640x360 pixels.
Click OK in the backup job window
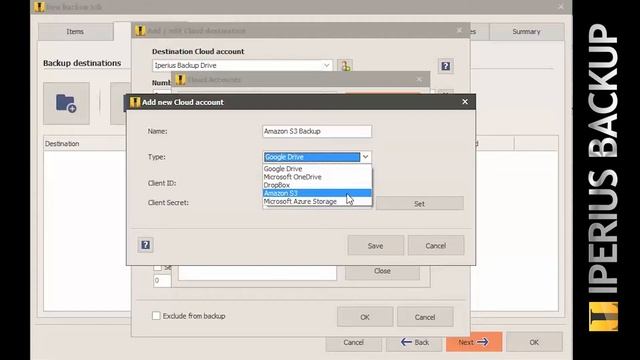pyautogui.click(x=534, y=342)
